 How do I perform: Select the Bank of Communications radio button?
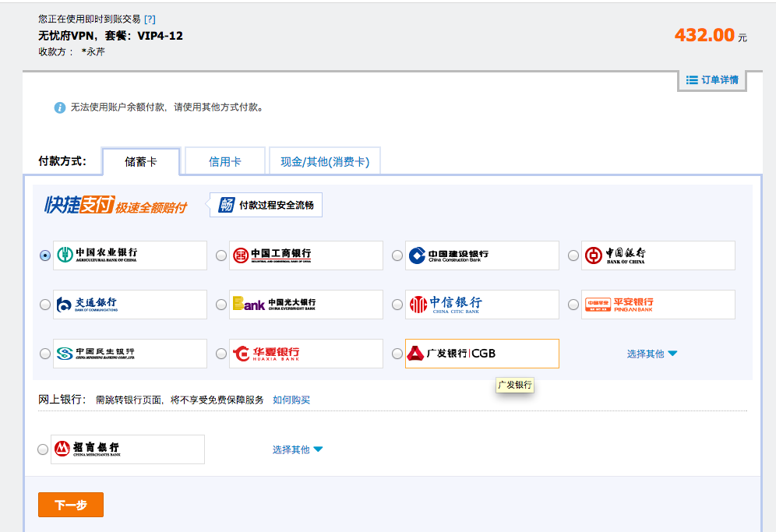[45, 305]
